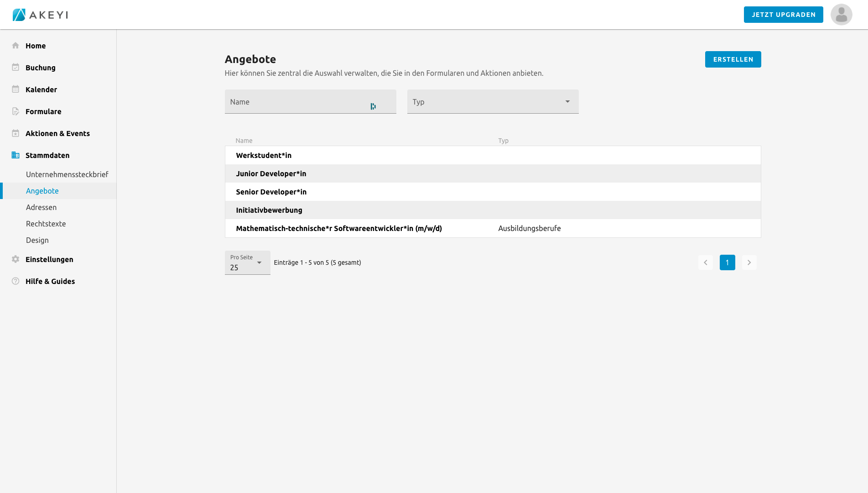Click the Aktionen & Events star-calendar icon
868x493 pixels.
click(16, 133)
